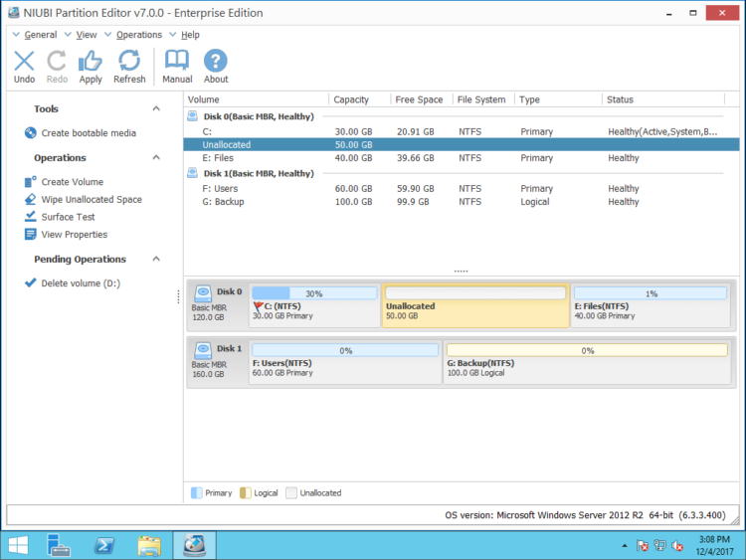Image resolution: width=746 pixels, height=560 pixels.
Task: Launch PowerShell from taskbar
Action: 104,545
